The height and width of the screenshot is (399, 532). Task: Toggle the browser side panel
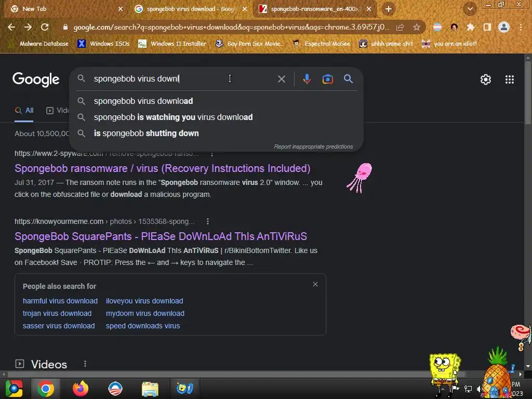tap(487, 27)
